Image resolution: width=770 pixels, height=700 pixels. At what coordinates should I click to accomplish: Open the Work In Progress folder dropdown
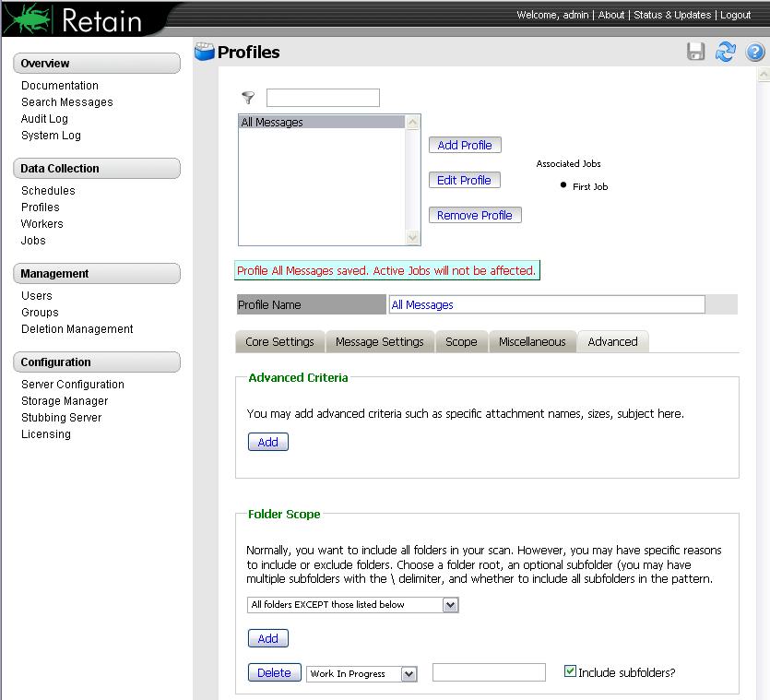[x=361, y=673]
